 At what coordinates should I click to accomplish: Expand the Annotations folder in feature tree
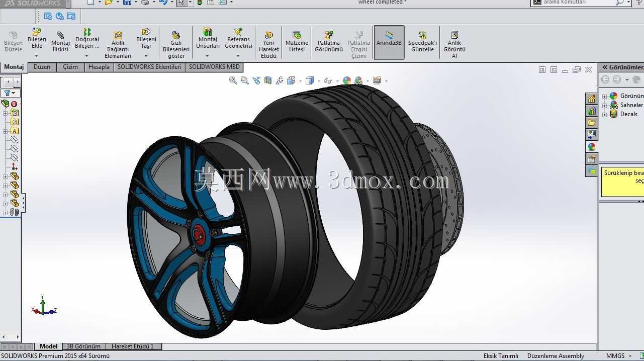[x=5, y=131]
